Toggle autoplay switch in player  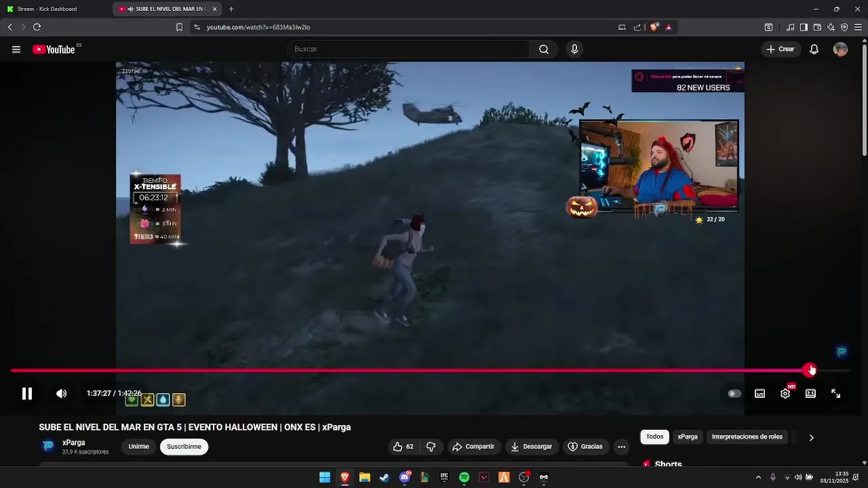tap(734, 394)
